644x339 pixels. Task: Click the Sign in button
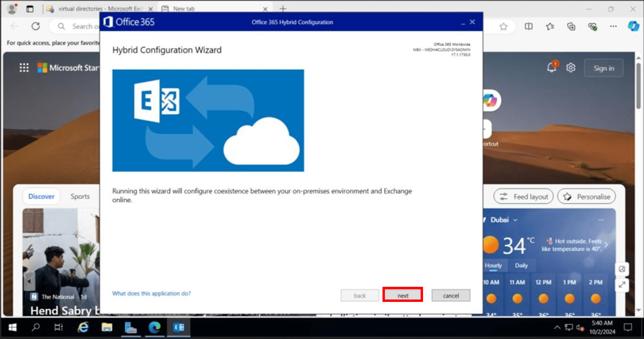[x=603, y=68]
